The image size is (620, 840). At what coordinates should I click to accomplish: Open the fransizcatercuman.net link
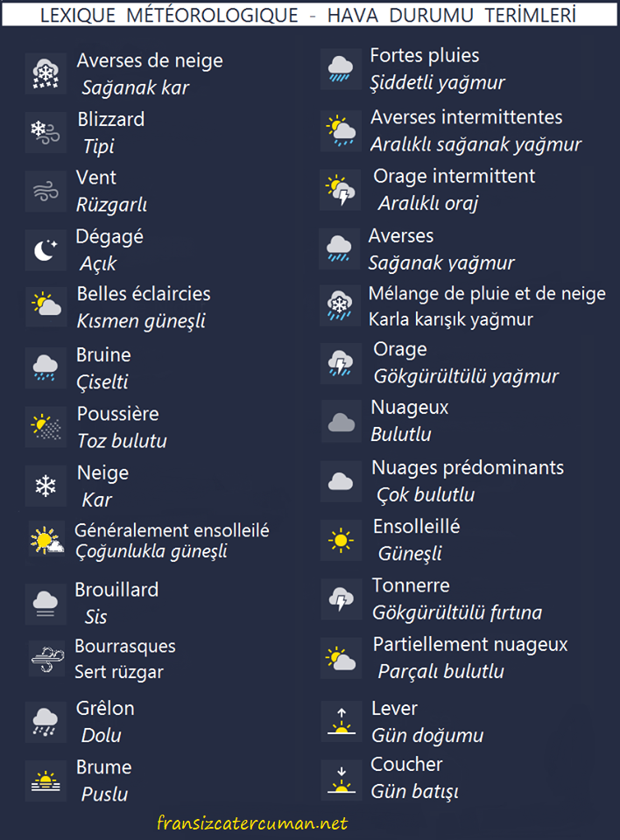point(252,822)
